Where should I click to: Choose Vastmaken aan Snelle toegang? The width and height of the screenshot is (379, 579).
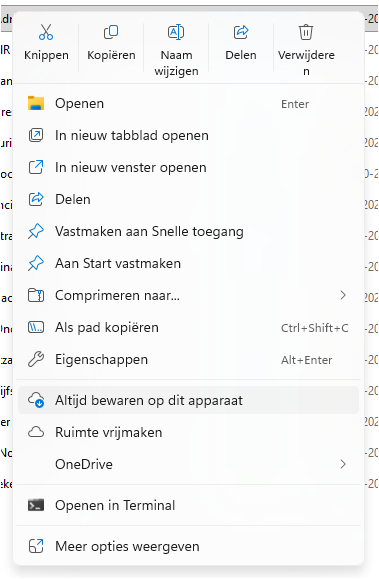click(x=188, y=232)
